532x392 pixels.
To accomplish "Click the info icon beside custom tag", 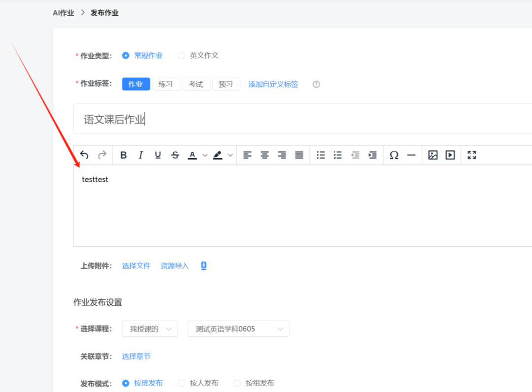I will click(316, 84).
